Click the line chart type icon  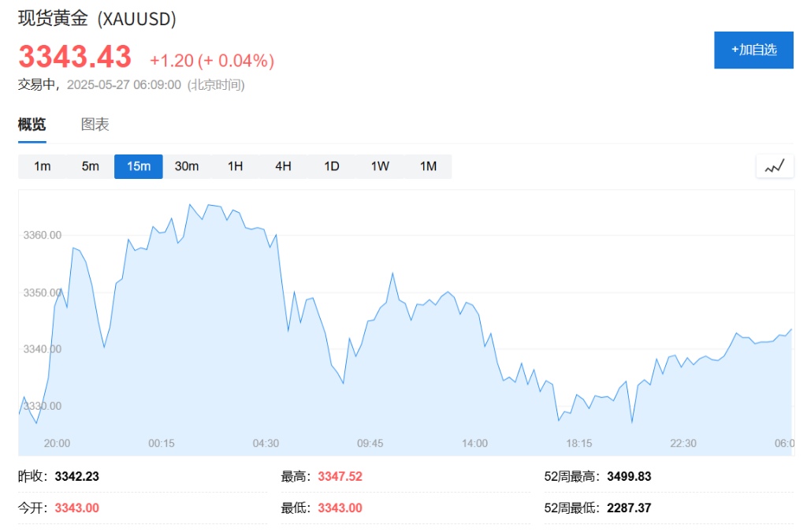pyautogui.click(x=775, y=166)
